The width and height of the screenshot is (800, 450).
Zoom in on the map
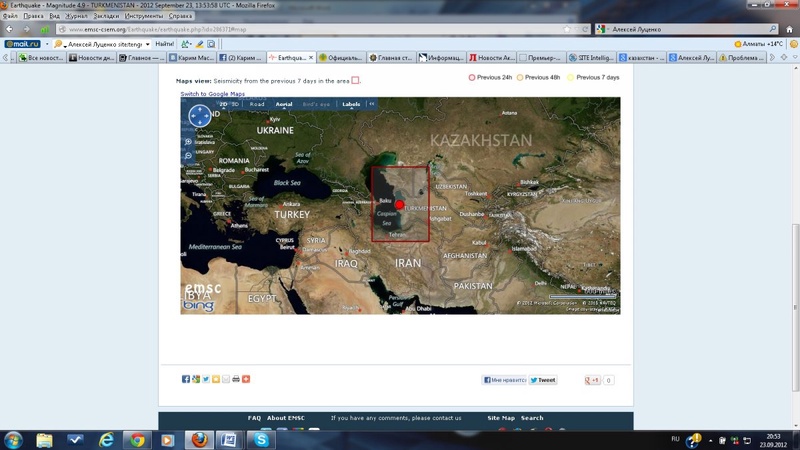pyautogui.click(x=188, y=142)
